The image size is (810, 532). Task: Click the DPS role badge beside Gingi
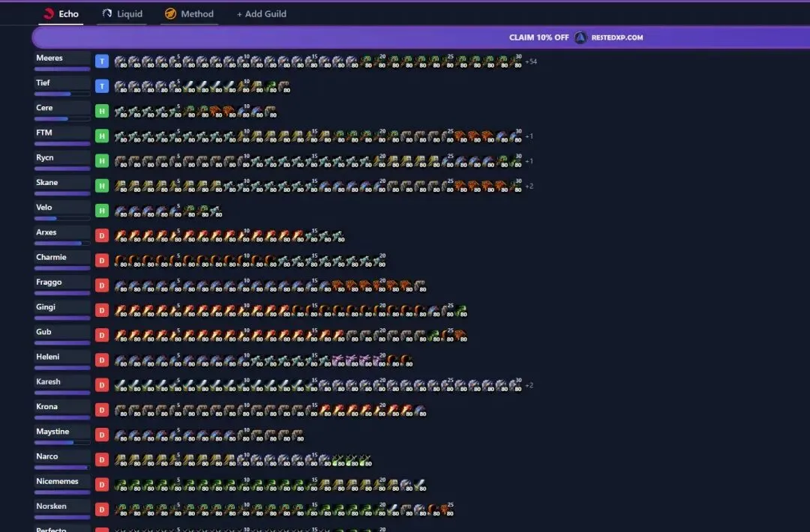point(102,310)
